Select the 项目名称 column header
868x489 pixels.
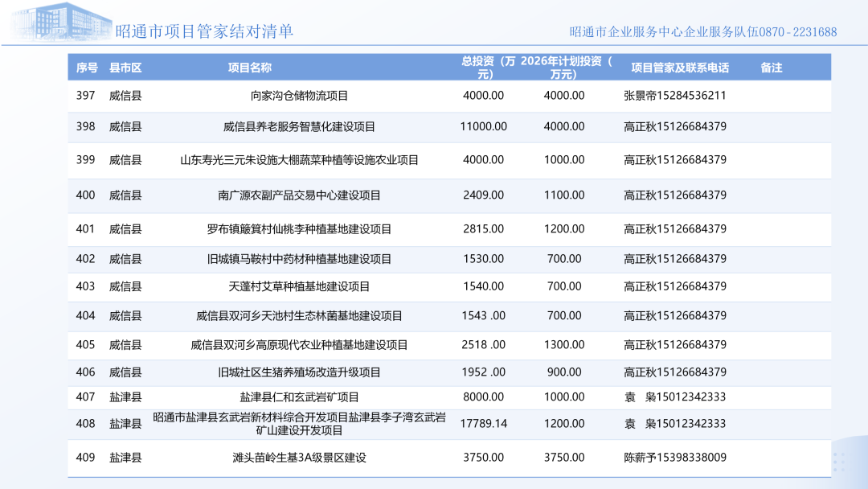(250, 68)
